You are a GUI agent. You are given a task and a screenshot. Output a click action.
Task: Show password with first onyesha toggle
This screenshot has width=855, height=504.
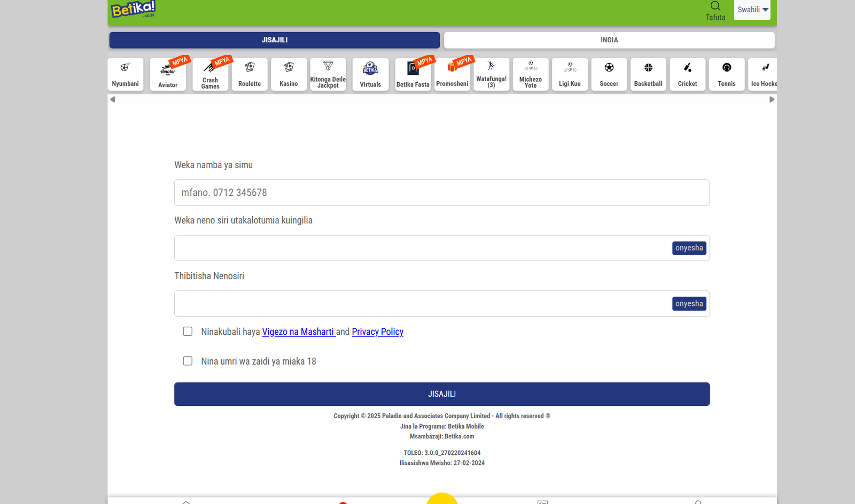[x=689, y=248]
